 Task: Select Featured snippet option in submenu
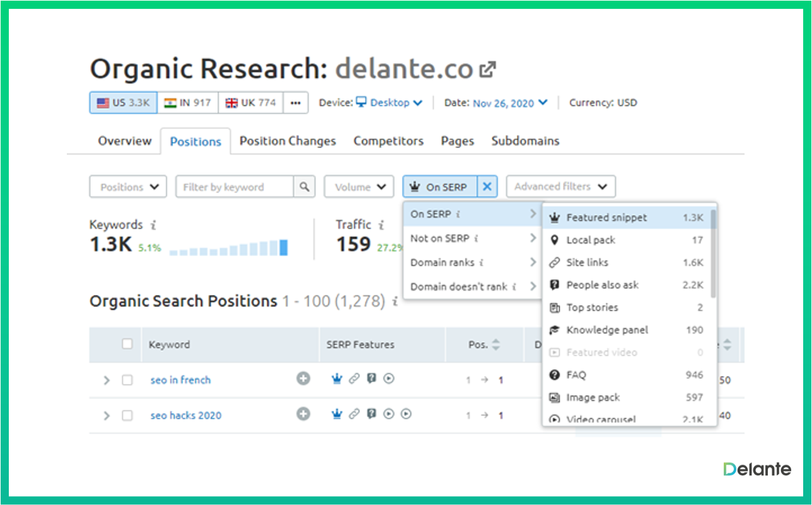pyautogui.click(x=629, y=218)
